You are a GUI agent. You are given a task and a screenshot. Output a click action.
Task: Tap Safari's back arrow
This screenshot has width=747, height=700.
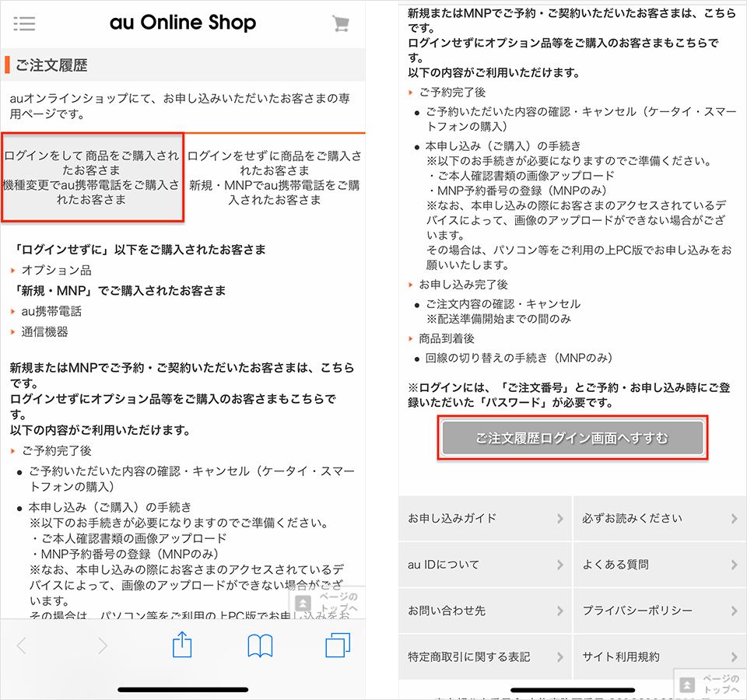tap(22, 646)
